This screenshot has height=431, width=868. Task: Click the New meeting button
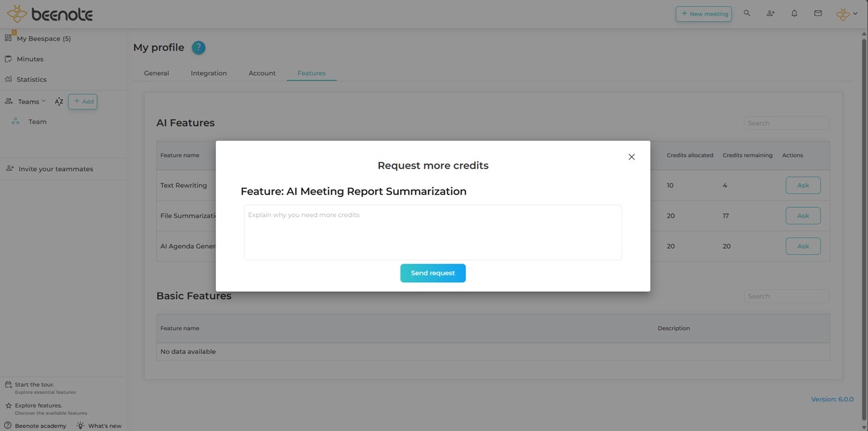[x=703, y=14]
